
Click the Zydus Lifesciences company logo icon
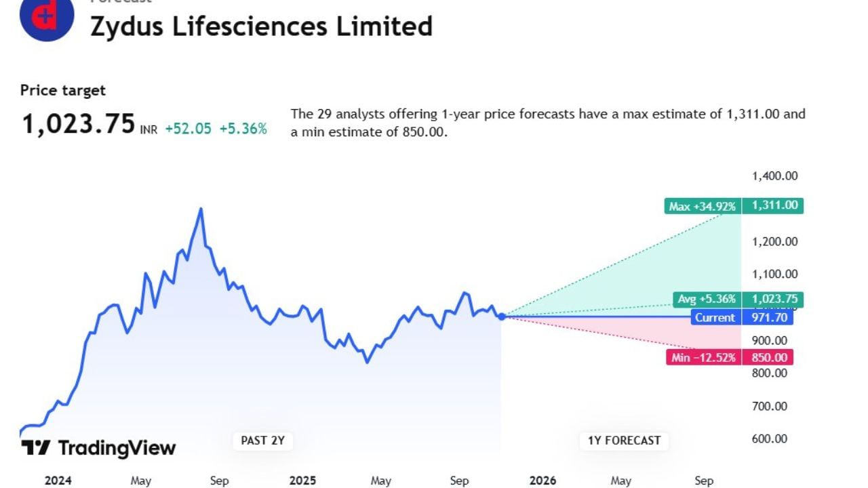tap(46, 16)
